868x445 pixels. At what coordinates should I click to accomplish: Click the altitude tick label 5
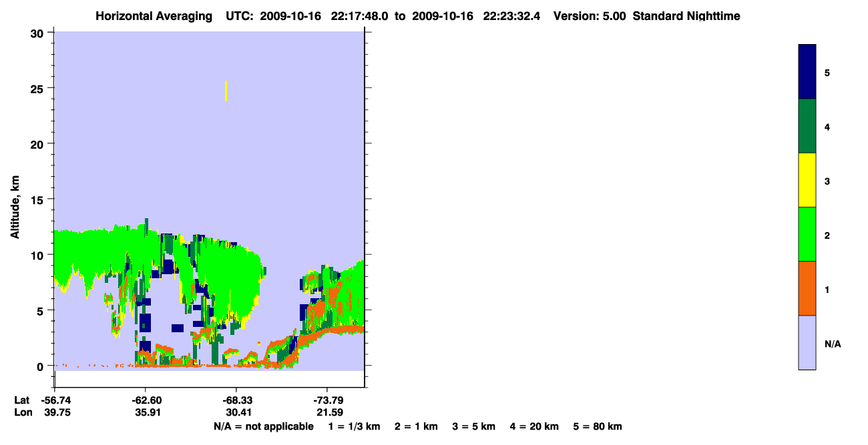pyautogui.click(x=41, y=310)
